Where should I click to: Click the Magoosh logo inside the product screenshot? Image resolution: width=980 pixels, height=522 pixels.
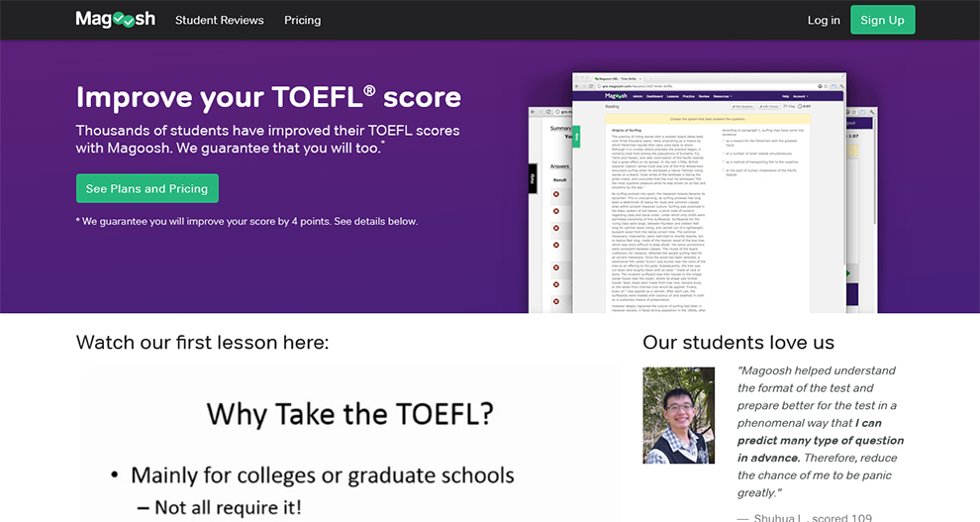pos(618,96)
